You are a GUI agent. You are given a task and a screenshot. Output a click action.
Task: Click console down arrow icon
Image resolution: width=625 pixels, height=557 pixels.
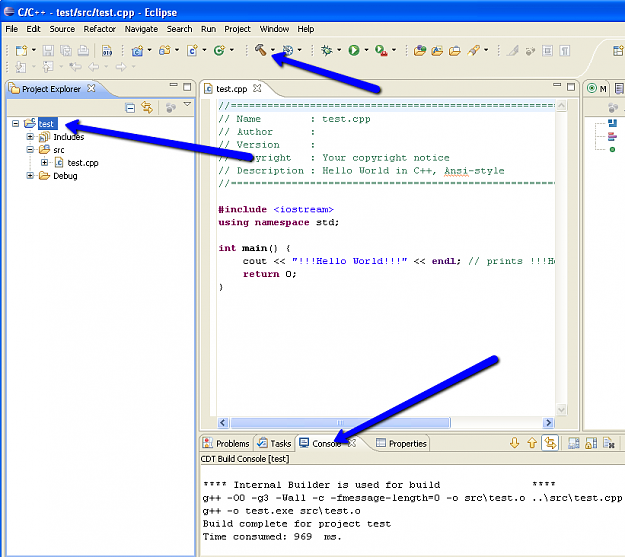tap(514, 443)
